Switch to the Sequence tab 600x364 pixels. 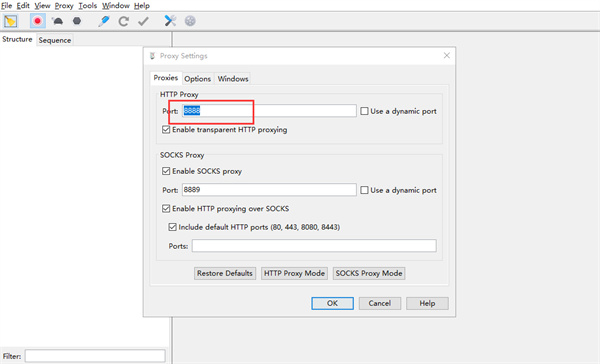(55, 40)
